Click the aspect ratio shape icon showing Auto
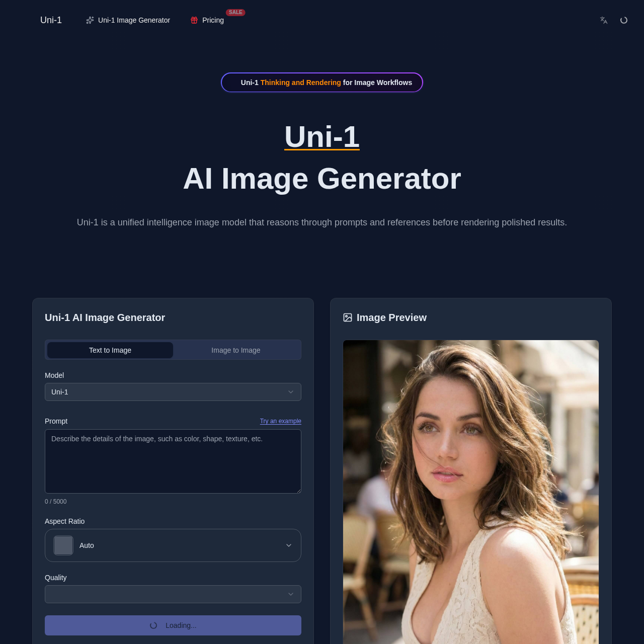644x644 pixels. click(x=63, y=545)
